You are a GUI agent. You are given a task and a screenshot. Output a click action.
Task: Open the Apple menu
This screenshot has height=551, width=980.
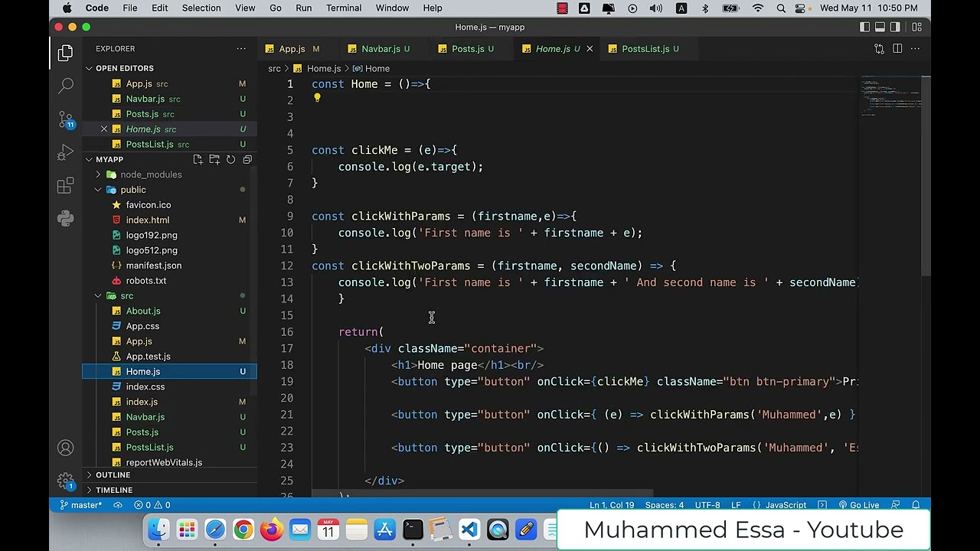[x=67, y=8]
